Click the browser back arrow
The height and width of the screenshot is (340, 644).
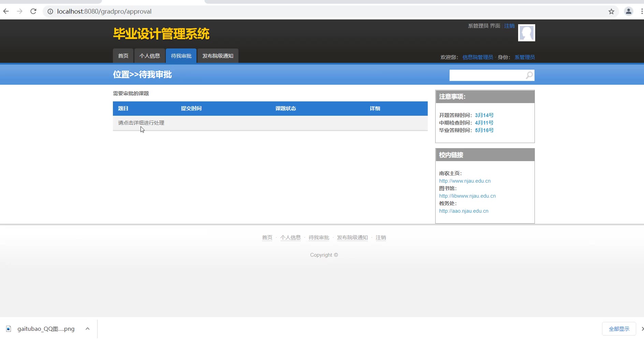[6, 11]
